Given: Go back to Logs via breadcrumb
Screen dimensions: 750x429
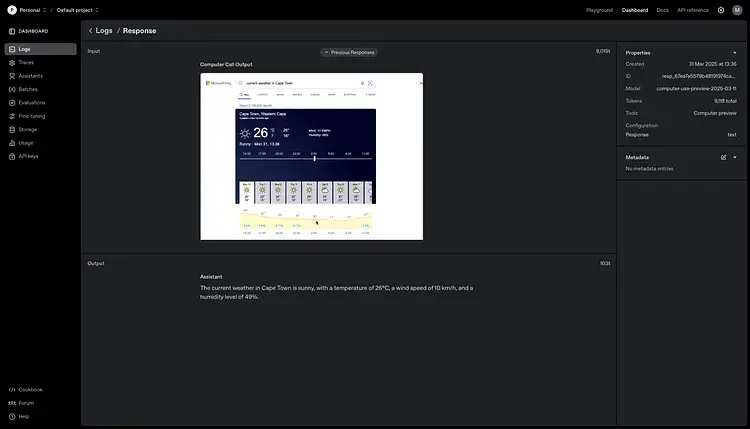Looking at the screenshot, I should (101, 31).
